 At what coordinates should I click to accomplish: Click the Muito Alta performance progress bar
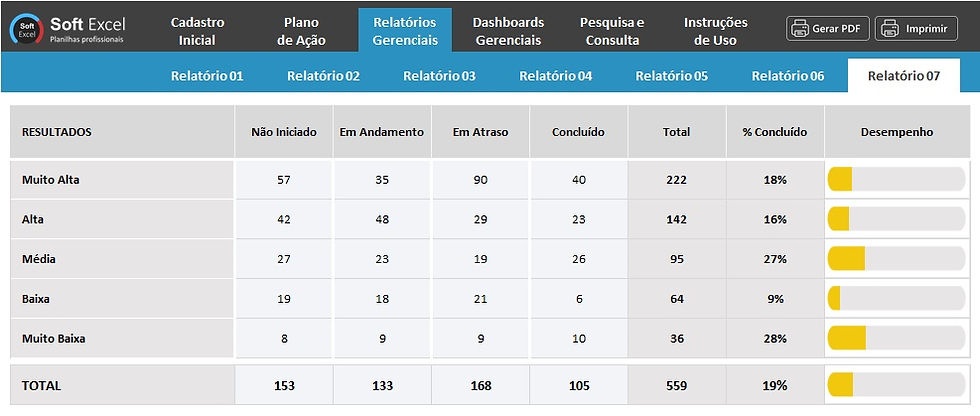(897, 179)
